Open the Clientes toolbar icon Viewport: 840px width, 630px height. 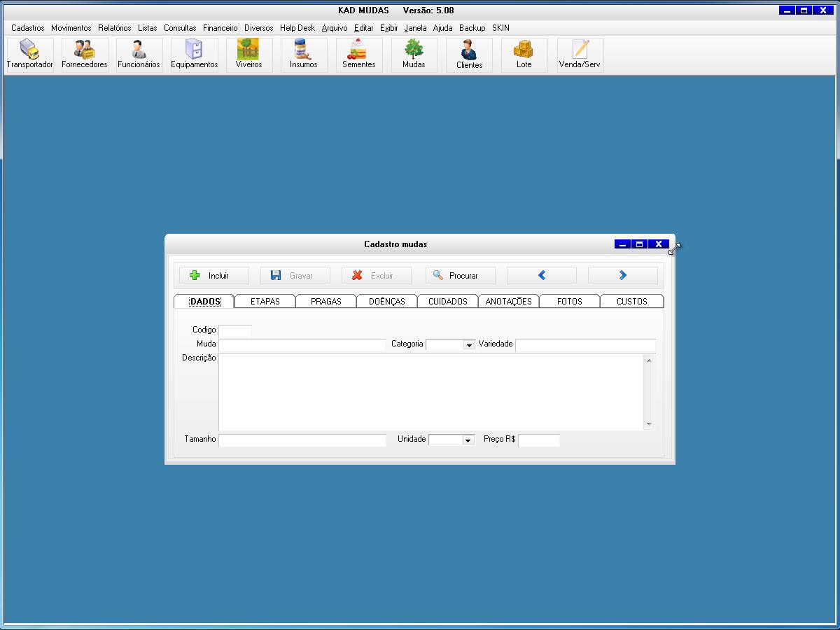point(469,55)
